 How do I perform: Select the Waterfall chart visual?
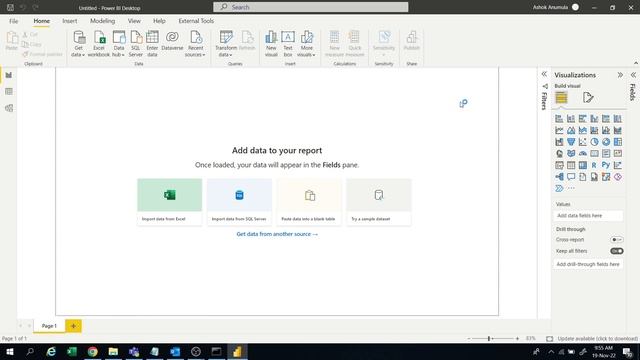(559, 142)
